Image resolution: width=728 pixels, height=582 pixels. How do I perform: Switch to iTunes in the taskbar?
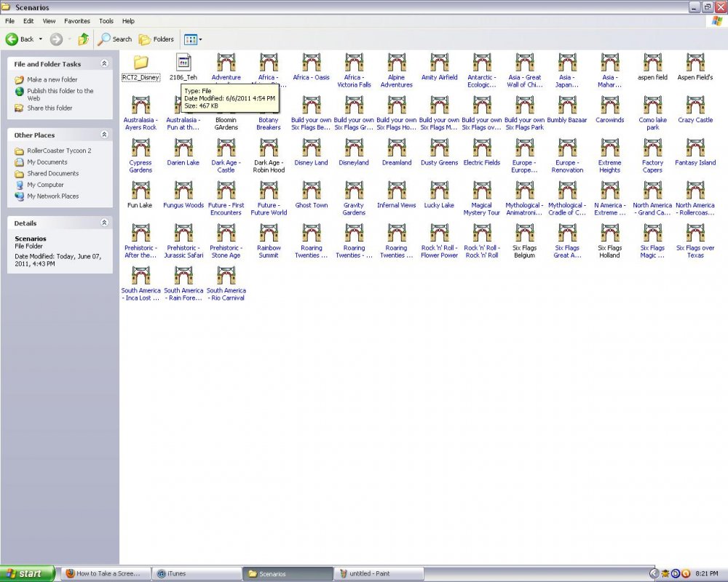(197, 573)
